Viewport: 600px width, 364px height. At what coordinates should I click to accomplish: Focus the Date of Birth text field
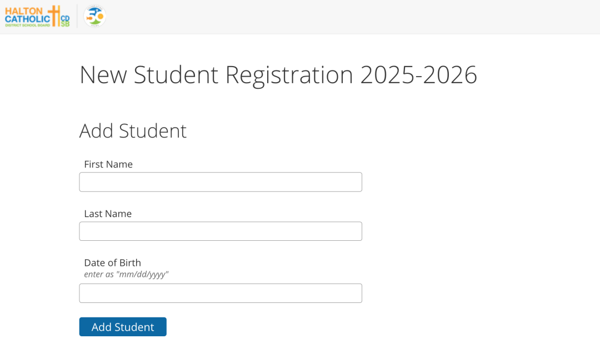click(221, 294)
